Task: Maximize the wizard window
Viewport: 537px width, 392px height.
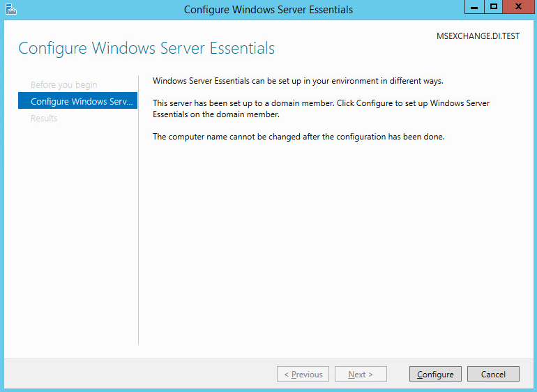Action: (x=494, y=8)
